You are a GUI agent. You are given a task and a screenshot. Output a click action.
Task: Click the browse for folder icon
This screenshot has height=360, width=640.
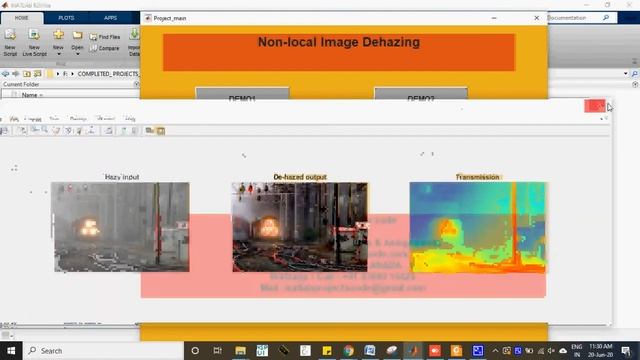38,74
